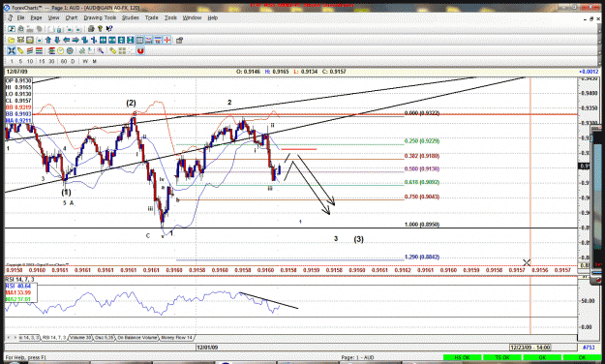
Task: Click the 0.000 (0.9322) Fibonacci level label
Action: [422, 113]
